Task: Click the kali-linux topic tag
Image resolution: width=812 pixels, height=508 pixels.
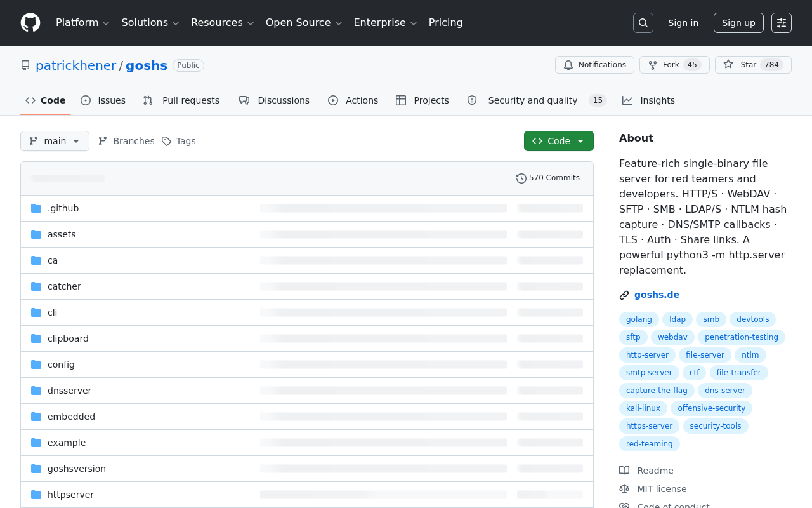Action: point(643,408)
